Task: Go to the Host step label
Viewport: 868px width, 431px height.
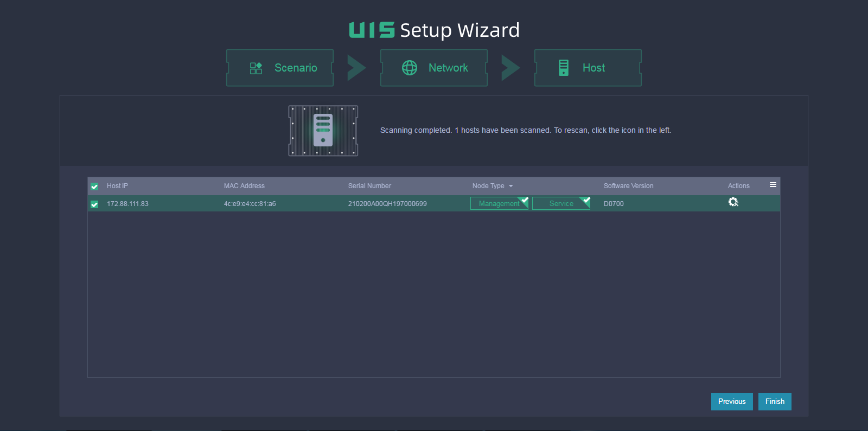Action: 593,68
